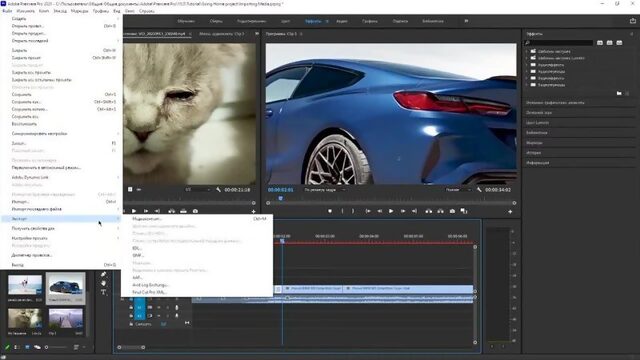Choose Avid Log Exchange export option
The height and width of the screenshot is (360, 640).
click(150, 285)
